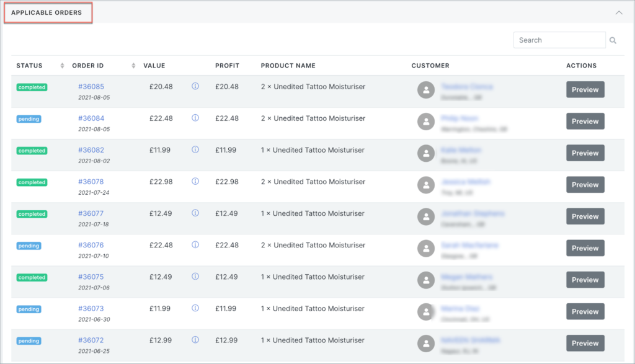This screenshot has height=364, width=635.
Task: Click the Search input field
Action: point(559,40)
